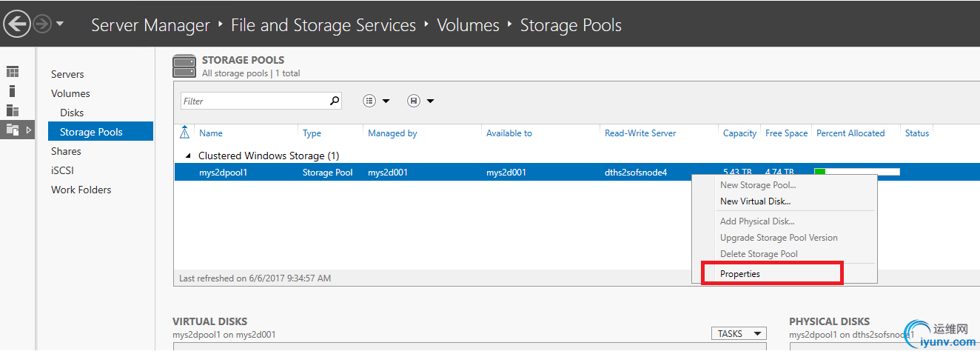Open Shares in the left navigation
Screen dimensions: 980x354
coord(66,151)
